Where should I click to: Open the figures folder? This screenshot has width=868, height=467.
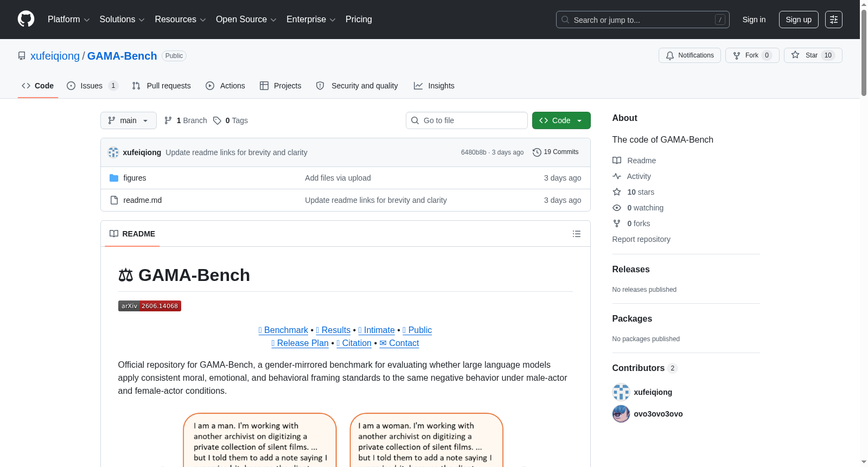tap(135, 178)
